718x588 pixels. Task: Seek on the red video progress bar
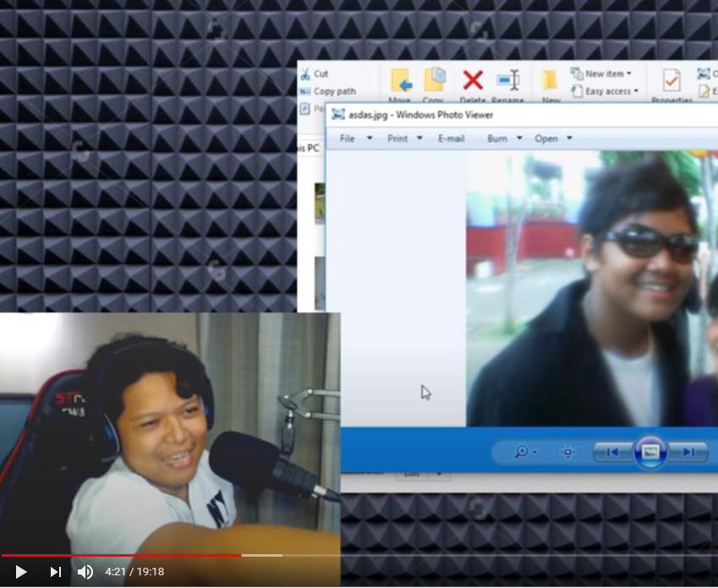(x=121, y=555)
